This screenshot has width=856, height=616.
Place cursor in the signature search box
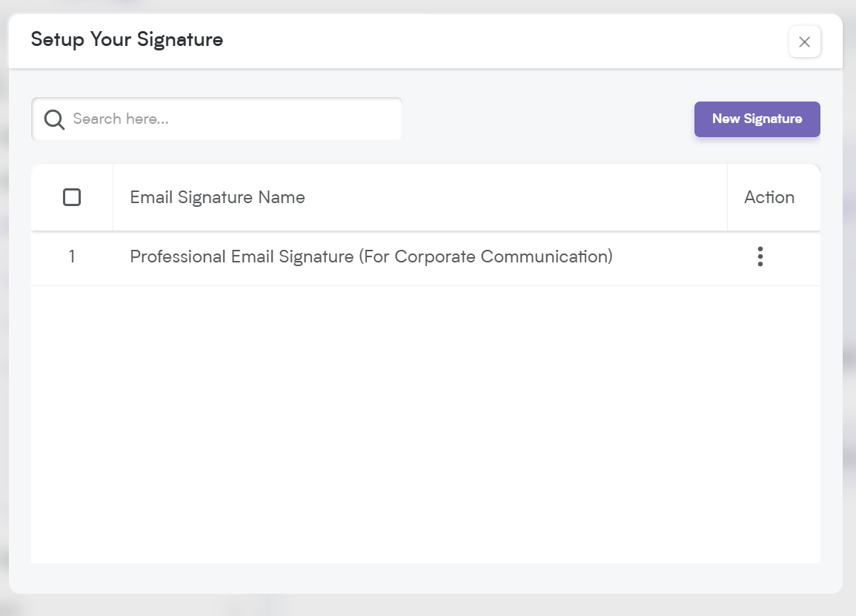[216, 119]
